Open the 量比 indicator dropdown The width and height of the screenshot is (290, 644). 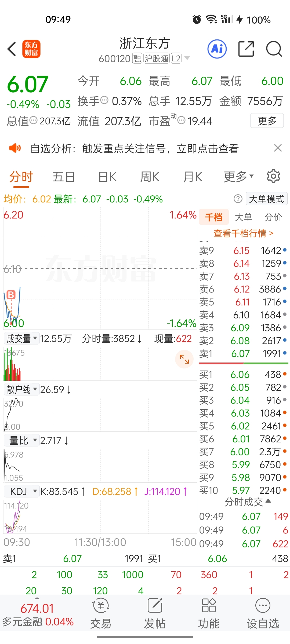[21, 440]
